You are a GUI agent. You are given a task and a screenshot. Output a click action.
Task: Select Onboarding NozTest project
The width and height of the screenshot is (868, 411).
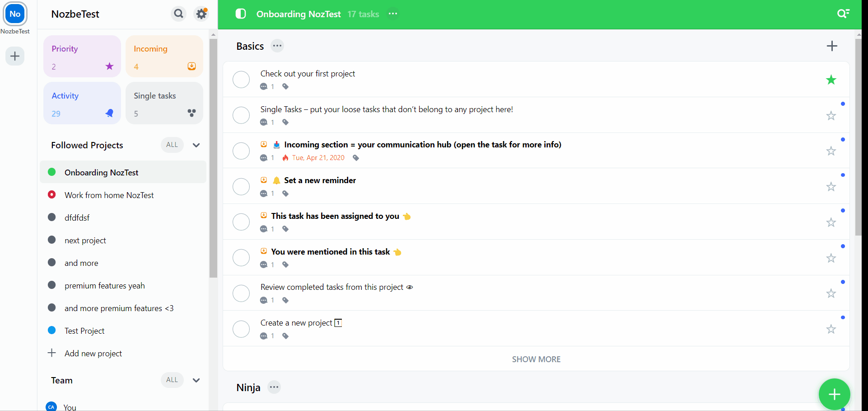coord(123,172)
